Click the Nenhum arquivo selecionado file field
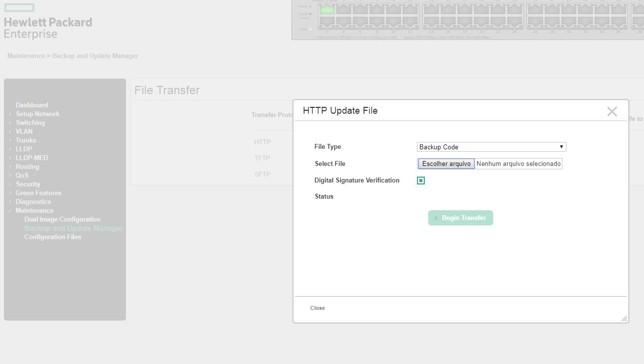This screenshot has height=364, width=644. [519, 164]
